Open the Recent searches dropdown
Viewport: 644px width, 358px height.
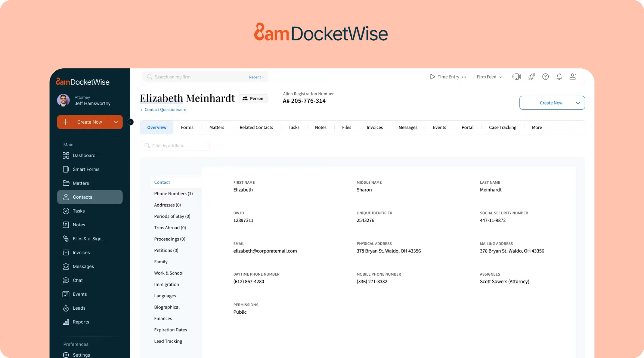256,77
